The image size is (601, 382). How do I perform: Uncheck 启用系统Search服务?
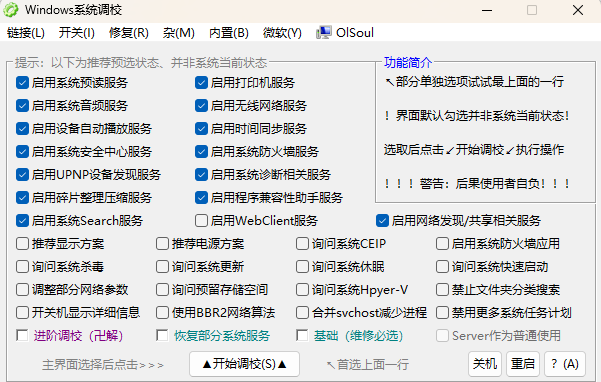coord(22,221)
